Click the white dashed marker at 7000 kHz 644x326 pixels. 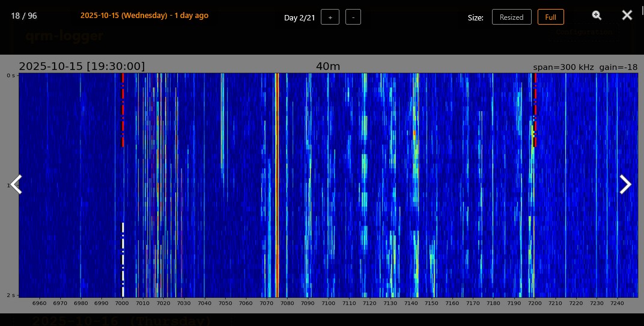(123, 259)
